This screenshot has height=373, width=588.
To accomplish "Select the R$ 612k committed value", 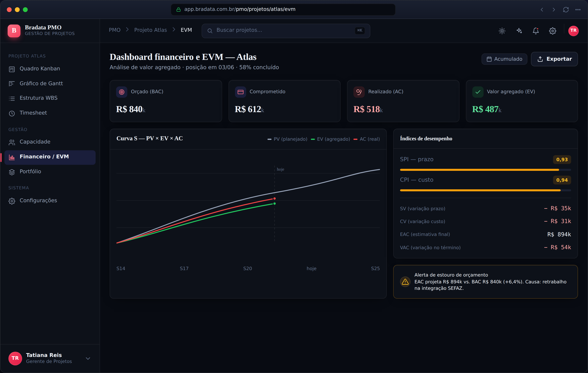I will coord(249,109).
